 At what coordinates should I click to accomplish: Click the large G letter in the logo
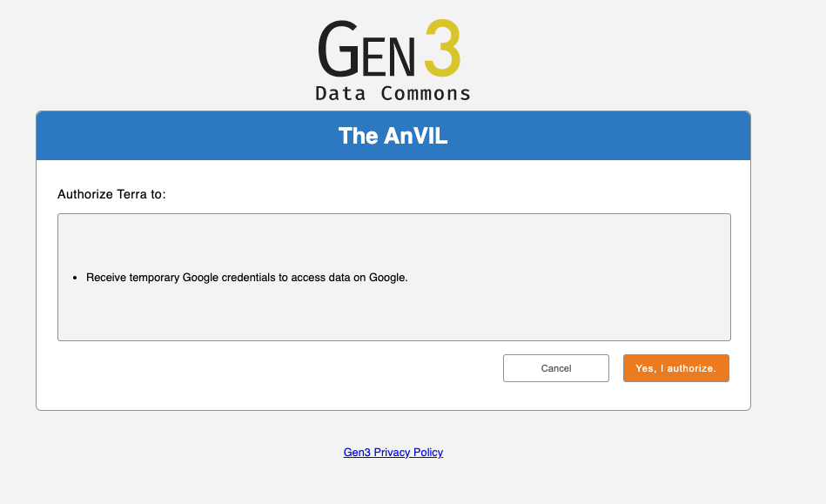337,50
